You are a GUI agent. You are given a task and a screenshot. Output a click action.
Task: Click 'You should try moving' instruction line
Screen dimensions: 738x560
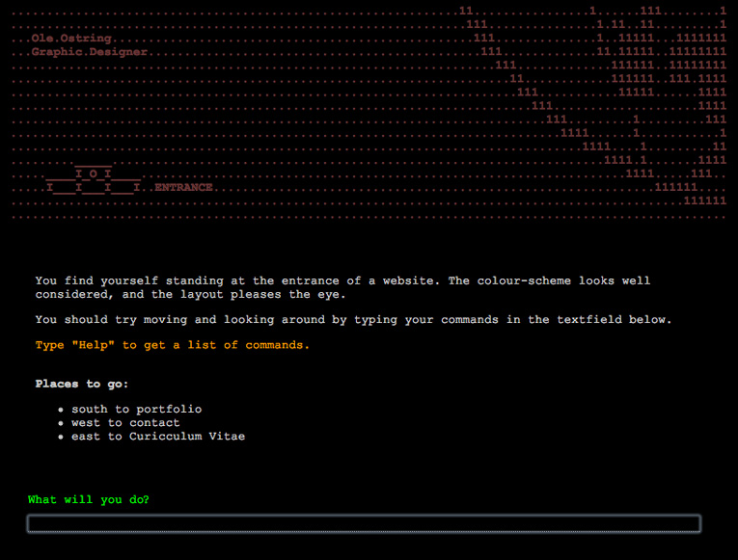(x=353, y=320)
